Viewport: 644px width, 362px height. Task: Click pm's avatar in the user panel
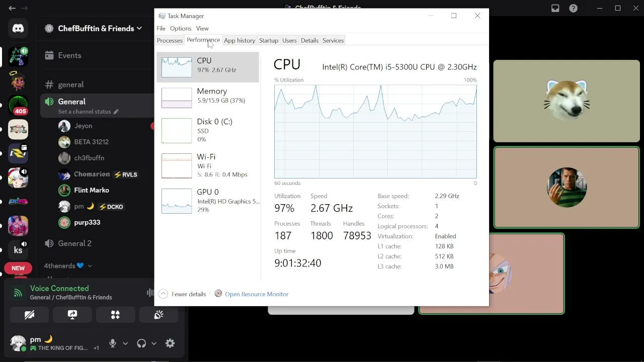pos(18,343)
